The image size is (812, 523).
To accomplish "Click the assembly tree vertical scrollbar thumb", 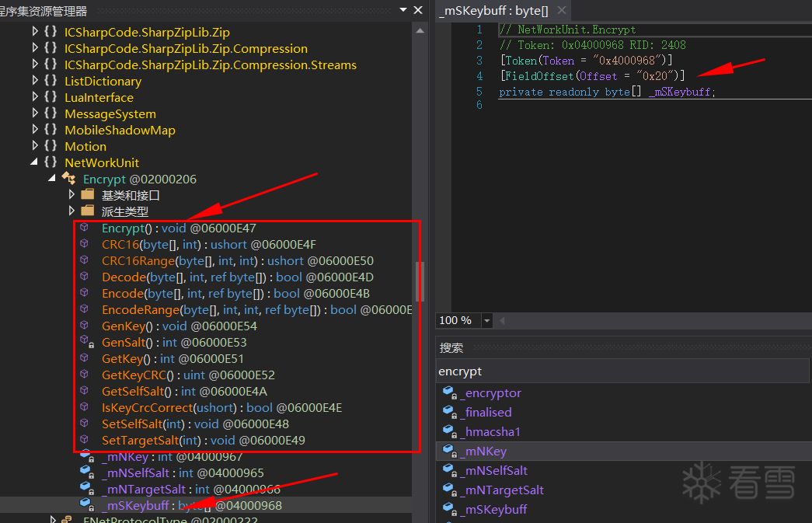I will [x=420, y=281].
